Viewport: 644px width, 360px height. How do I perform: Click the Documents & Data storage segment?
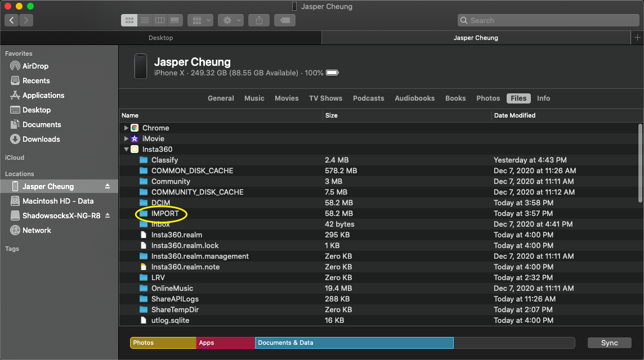pyautogui.click(x=354, y=343)
